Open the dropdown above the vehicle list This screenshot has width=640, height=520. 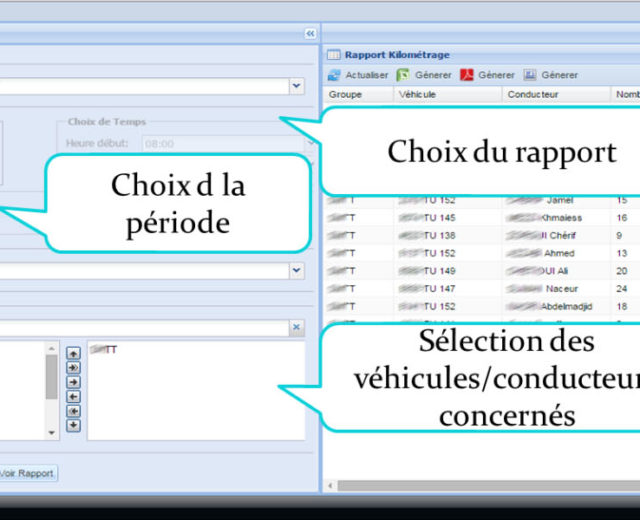[x=297, y=270]
